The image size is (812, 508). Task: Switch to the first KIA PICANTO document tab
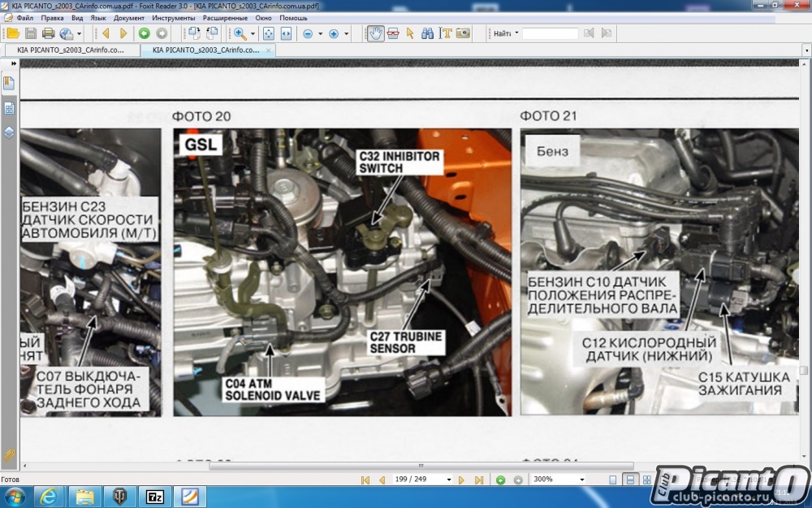pos(71,50)
